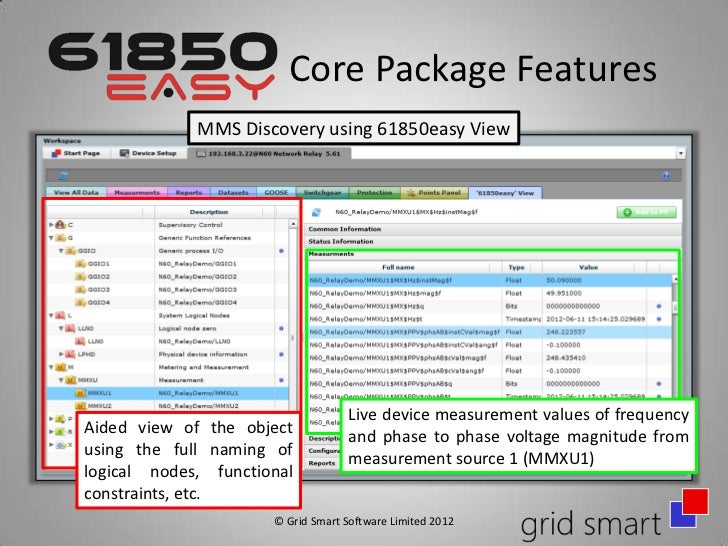Click the blue dot in the Logical node zero row
Screen dimensions: 728x546
point(281,328)
